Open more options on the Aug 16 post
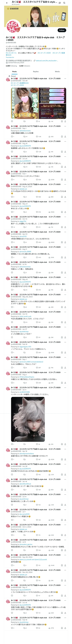The image size is (72, 644). [x=65, y=141]
